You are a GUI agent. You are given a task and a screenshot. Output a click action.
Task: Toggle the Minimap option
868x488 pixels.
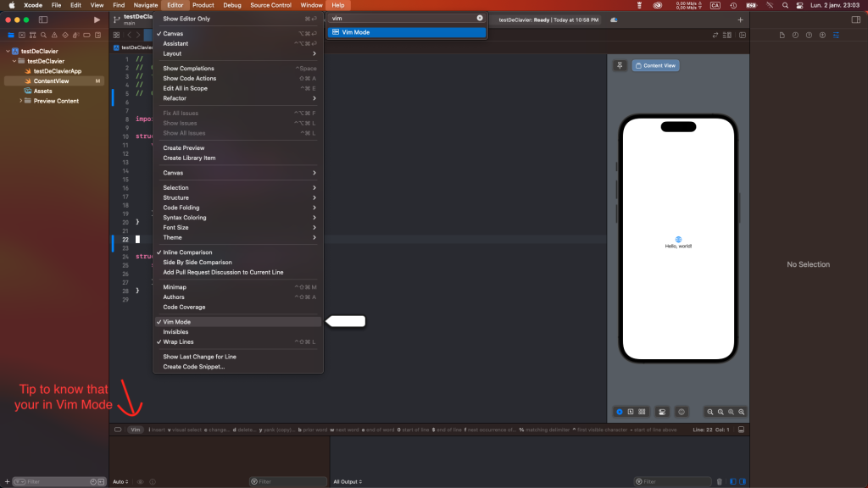click(x=238, y=287)
